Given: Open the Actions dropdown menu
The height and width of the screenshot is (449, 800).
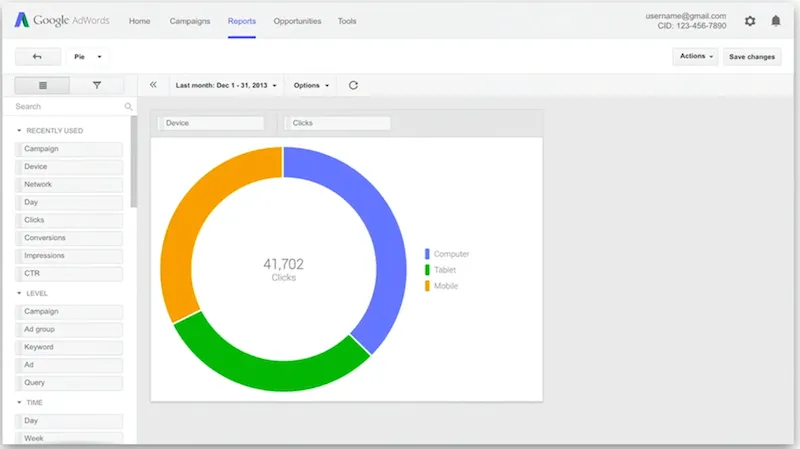Looking at the screenshot, I should click(x=697, y=57).
